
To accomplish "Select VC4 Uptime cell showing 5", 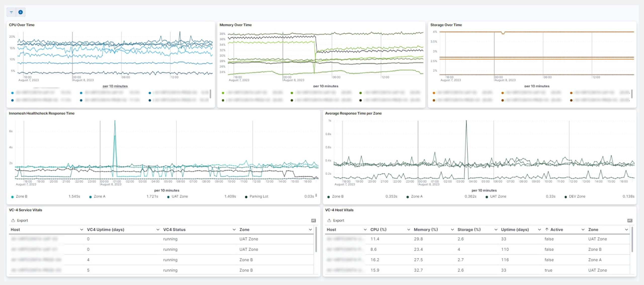I will pos(88,270).
